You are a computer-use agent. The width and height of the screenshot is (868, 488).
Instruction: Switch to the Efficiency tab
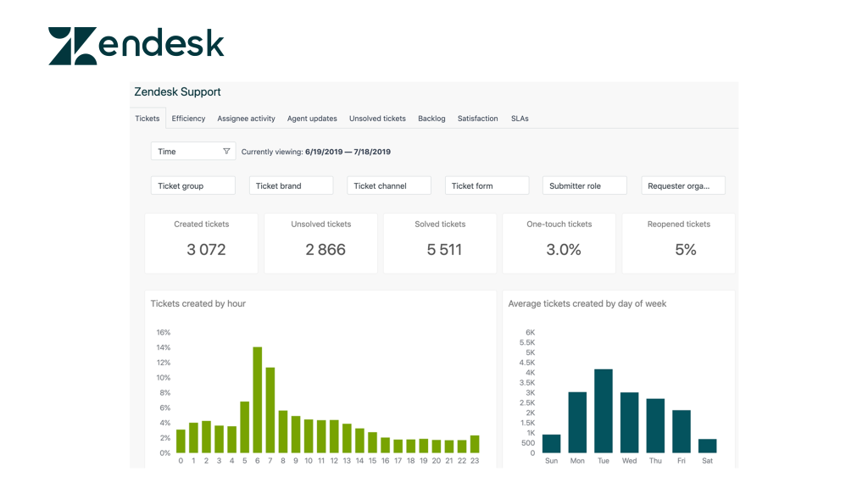pos(188,119)
